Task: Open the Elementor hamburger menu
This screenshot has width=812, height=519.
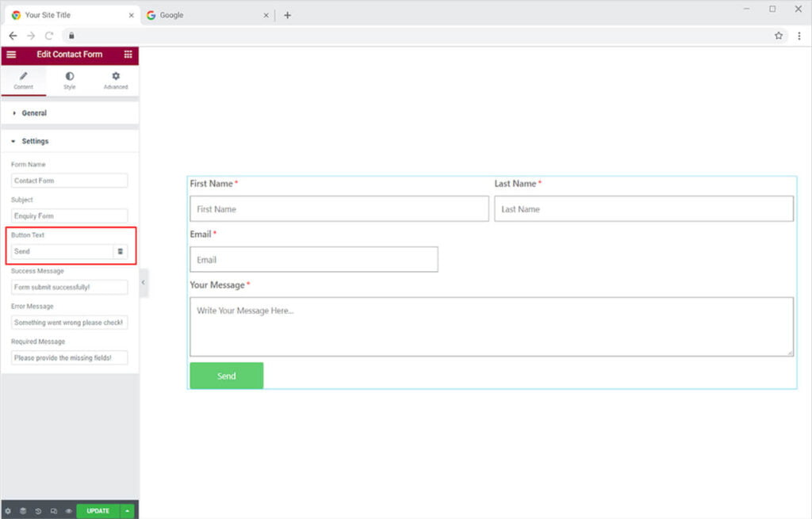Action: pyautogui.click(x=11, y=55)
